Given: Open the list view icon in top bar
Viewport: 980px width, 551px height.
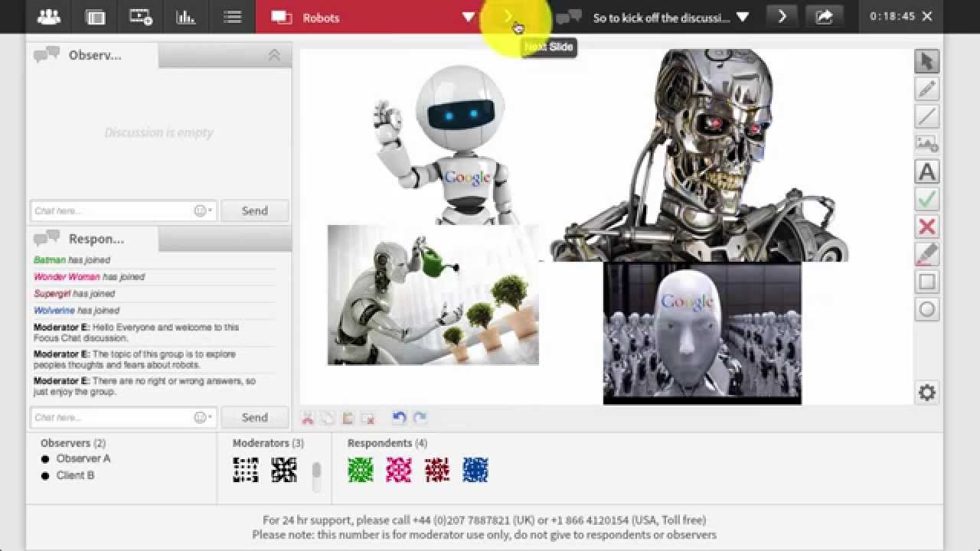Looking at the screenshot, I should pyautogui.click(x=233, y=17).
